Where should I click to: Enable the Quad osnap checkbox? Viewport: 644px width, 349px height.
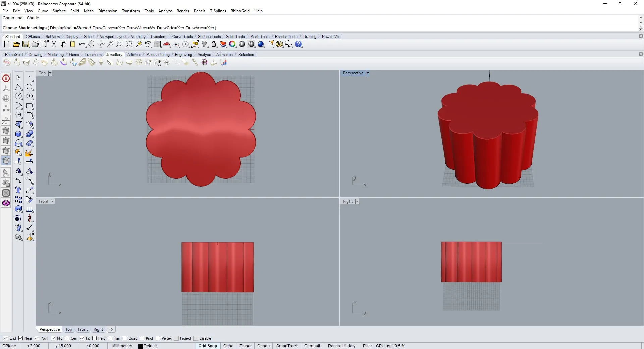coord(125,338)
